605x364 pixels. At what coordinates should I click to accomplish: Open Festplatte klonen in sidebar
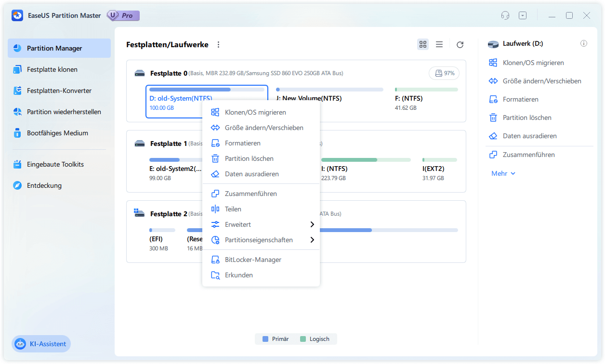click(52, 69)
